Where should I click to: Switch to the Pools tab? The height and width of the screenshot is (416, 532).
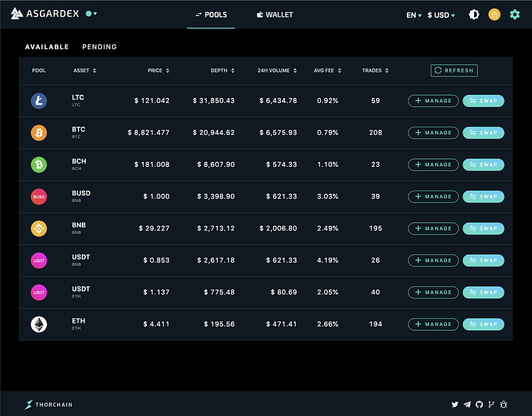211,15
